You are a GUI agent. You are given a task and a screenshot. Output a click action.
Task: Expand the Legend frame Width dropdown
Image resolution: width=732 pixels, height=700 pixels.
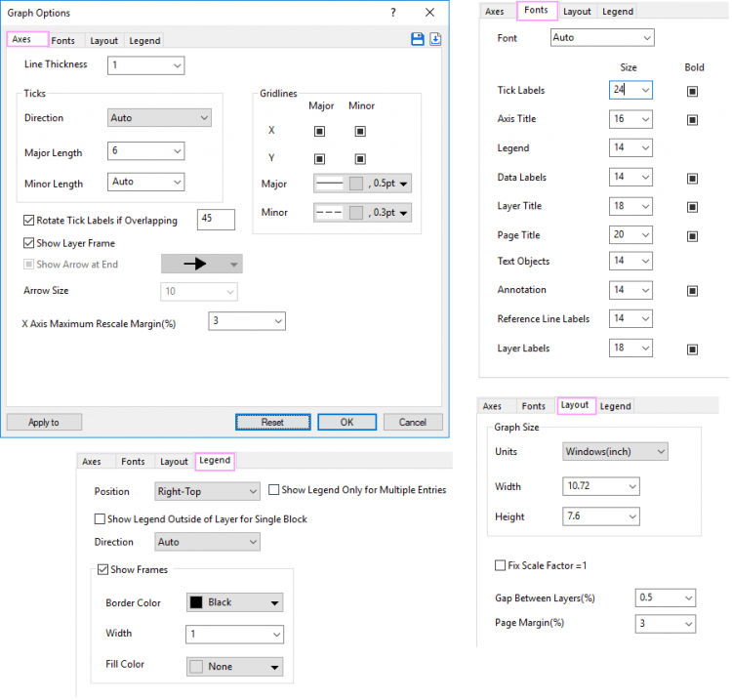click(x=234, y=635)
